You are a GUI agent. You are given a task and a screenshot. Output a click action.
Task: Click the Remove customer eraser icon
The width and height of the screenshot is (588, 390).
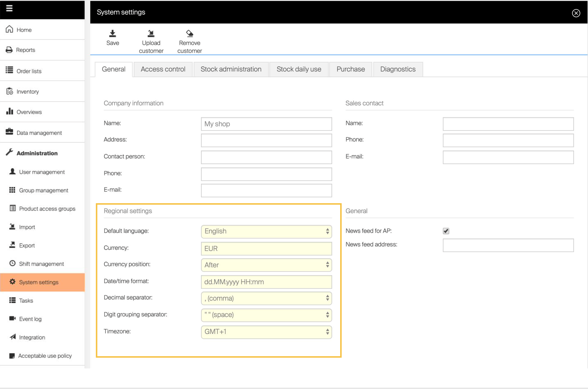190,33
